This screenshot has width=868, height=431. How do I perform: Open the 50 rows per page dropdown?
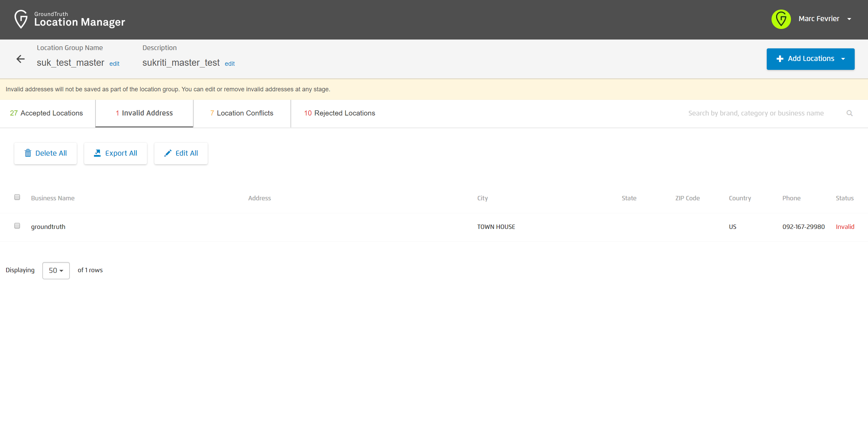[56, 271]
